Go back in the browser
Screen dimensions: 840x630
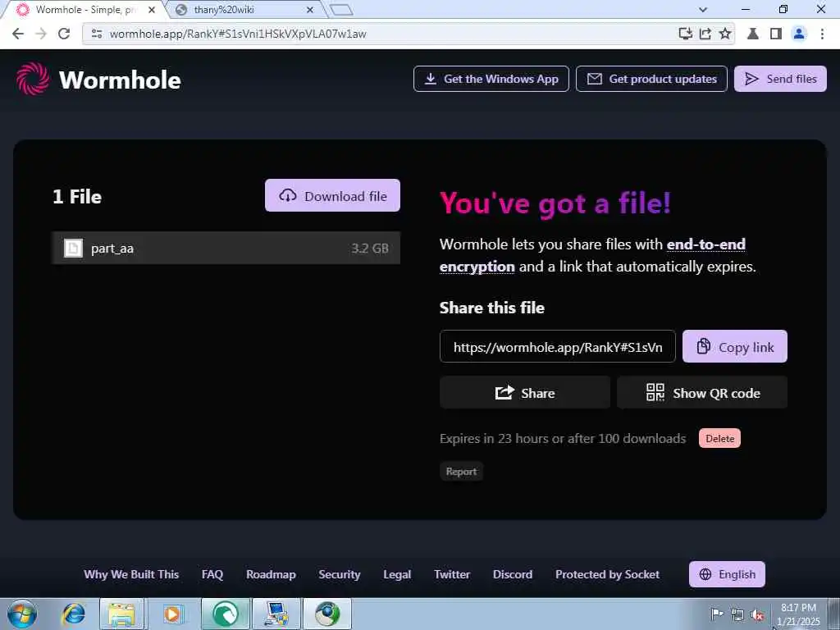(18, 34)
